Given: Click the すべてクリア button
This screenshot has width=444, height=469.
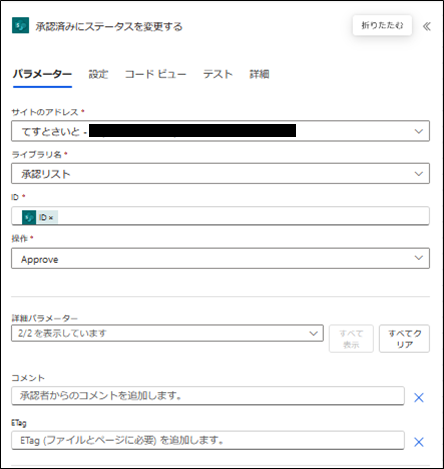Looking at the screenshot, I should pos(404,339).
